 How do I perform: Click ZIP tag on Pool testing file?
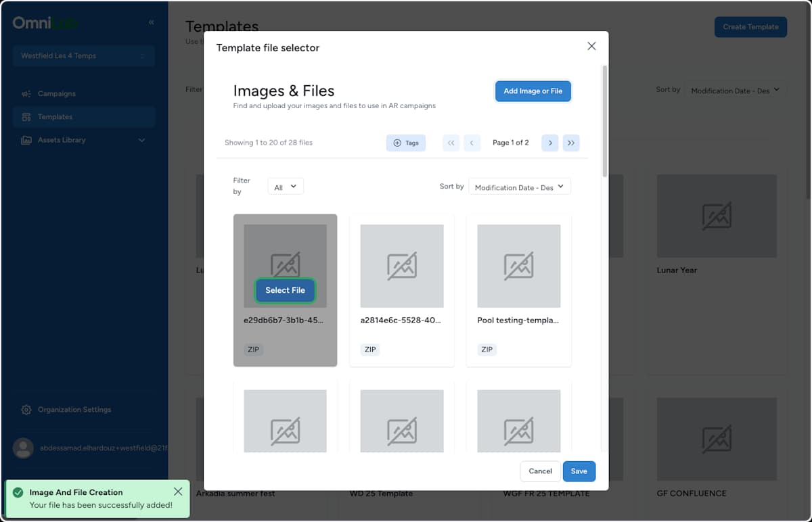point(487,350)
